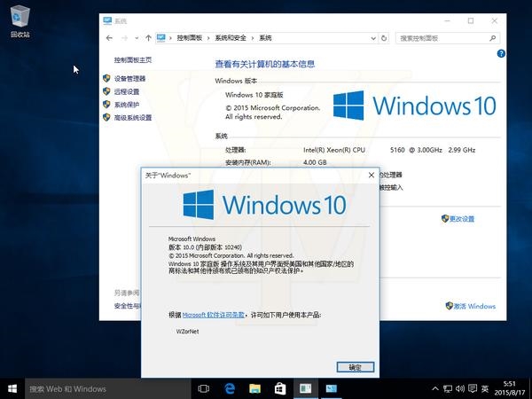The image size is (532, 399).
Task: Open the Start menu
Action: coord(12,389)
